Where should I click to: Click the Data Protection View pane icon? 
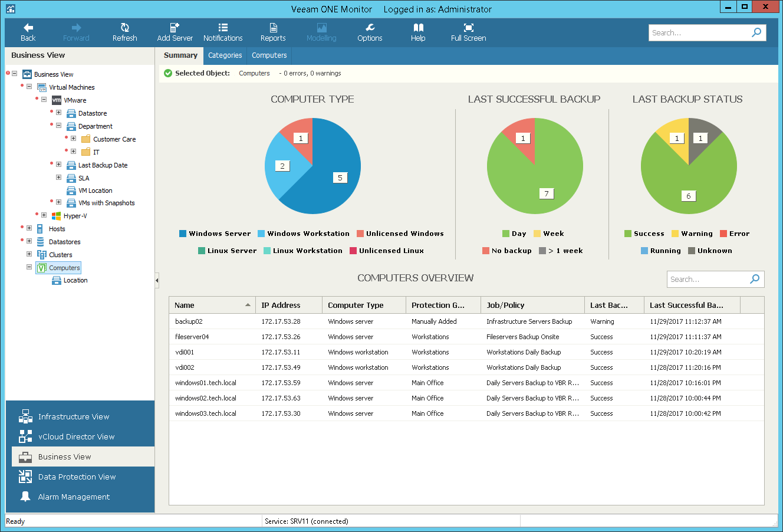click(25, 477)
